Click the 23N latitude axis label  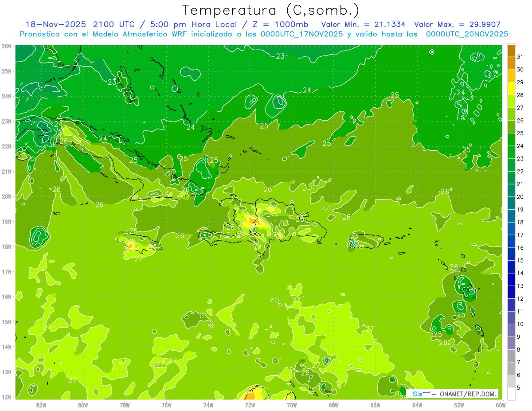point(6,121)
